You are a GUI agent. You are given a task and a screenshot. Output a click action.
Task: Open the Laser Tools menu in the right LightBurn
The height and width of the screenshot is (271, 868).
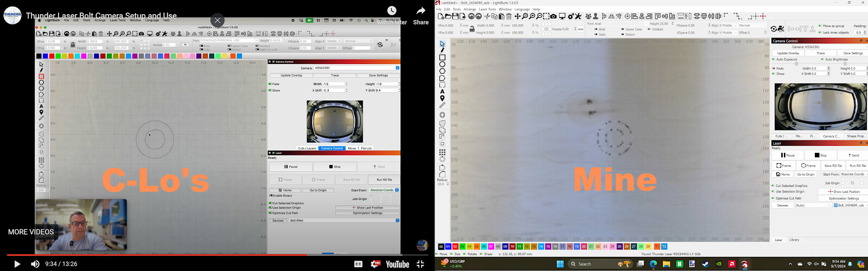click(x=487, y=9)
